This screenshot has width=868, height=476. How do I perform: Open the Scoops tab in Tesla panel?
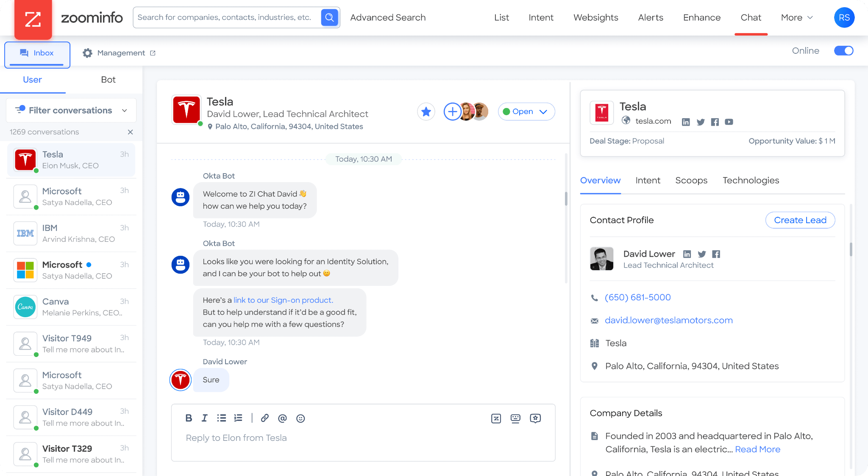691,180
